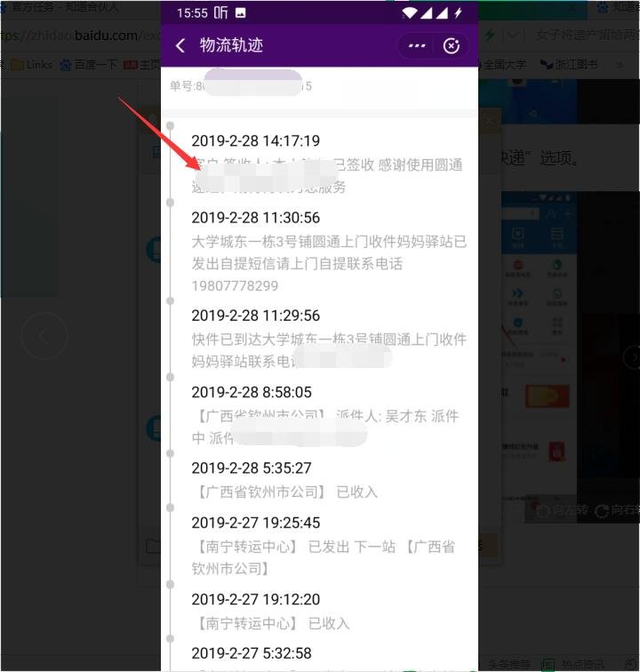This screenshot has width=640, height=672.
Task: Select the 2019-2-28 11:30:56 timestamp
Action: pyautogui.click(x=255, y=218)
